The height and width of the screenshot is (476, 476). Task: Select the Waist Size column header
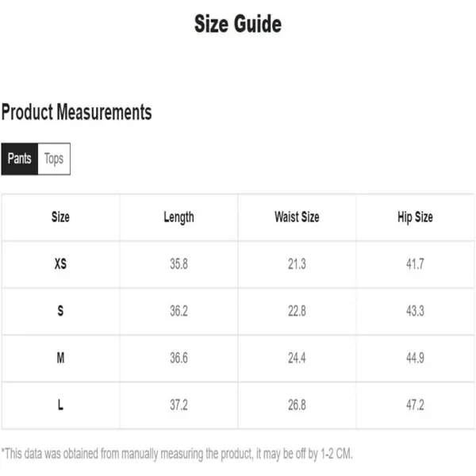(x=297, y=217)
